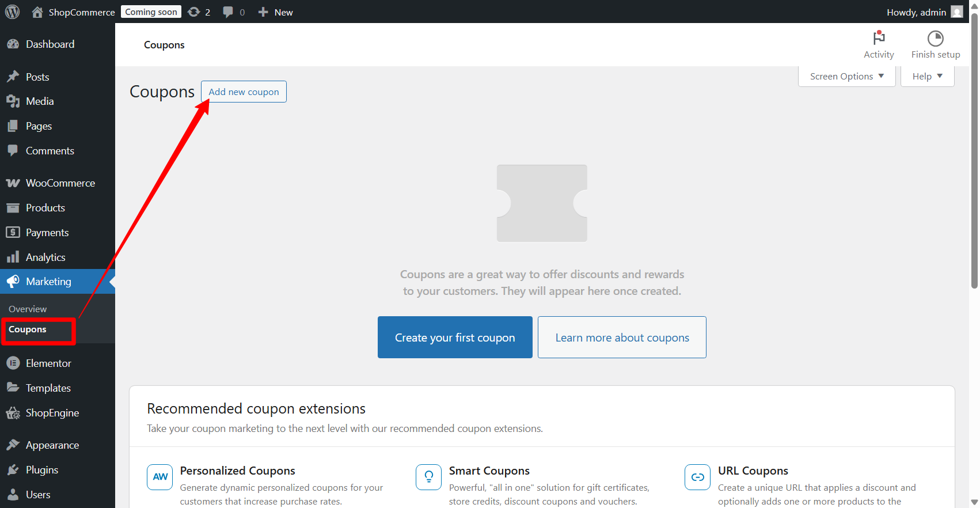This screenshot has height=508, width=980.
Task: Open the Plugins menu label
Action: coord(42,469)
